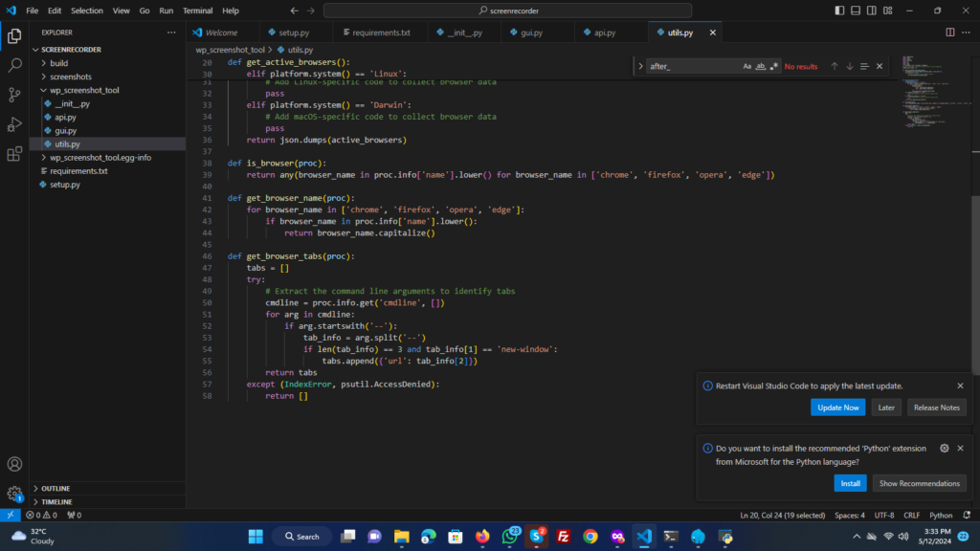
Task: Click the Update Now button
Action: tap(838, 408)
